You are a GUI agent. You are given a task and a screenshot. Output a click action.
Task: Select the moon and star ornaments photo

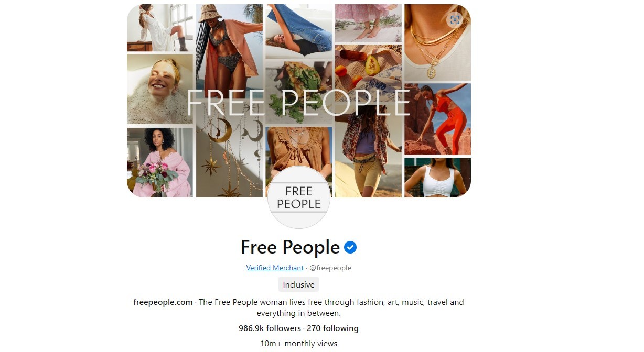click(229, 157)
